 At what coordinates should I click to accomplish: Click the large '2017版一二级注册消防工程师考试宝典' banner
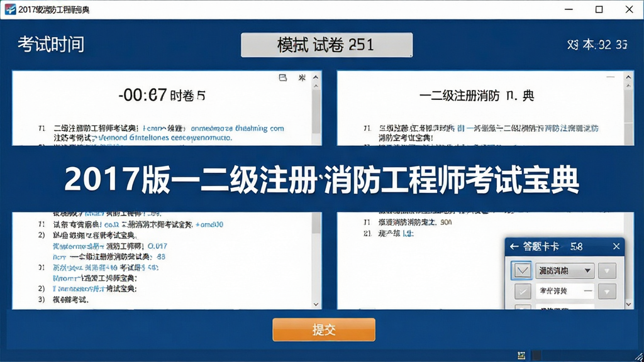[321, 179]
